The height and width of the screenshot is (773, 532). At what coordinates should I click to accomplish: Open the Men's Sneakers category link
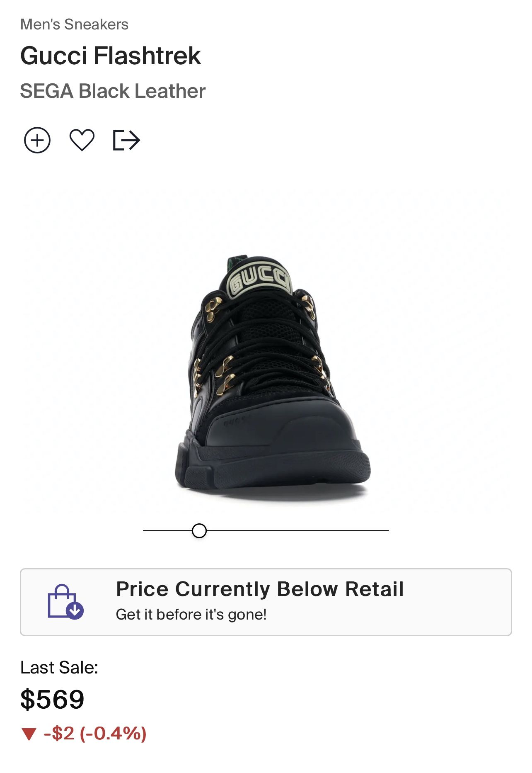(75, 24)
